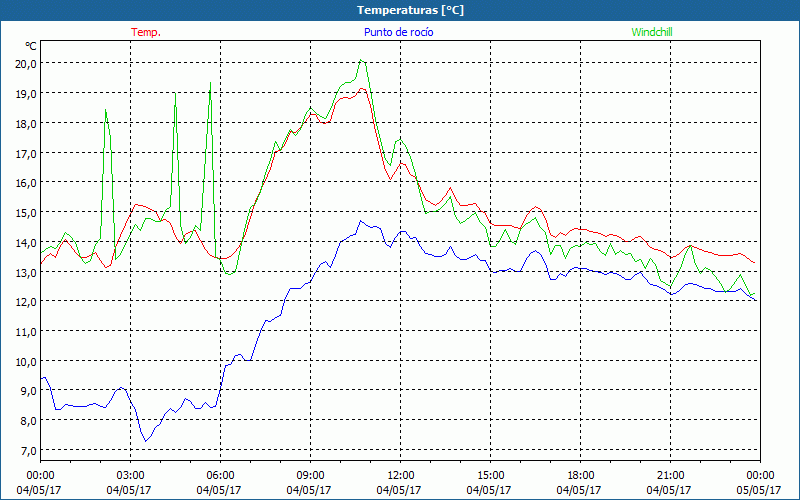Click the 8,0 y-axis value
This screenshot has width=800, height=500.
(x=29, y=420)
